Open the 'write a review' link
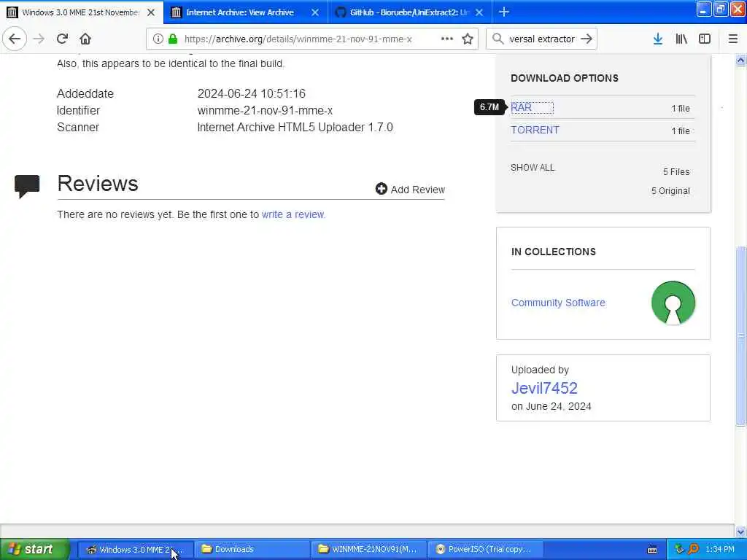 click(x=293, y=214)
